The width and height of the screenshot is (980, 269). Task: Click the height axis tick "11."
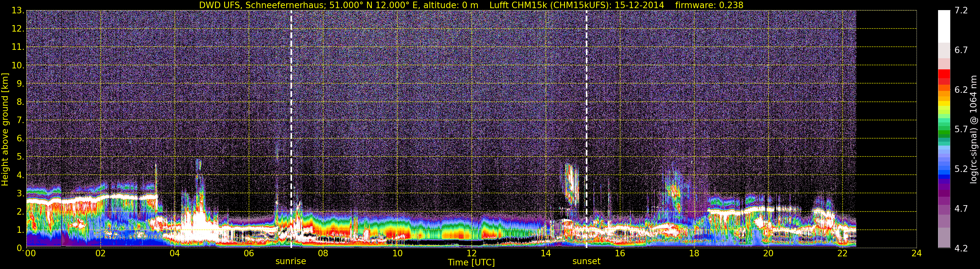(x=18, y=47)
